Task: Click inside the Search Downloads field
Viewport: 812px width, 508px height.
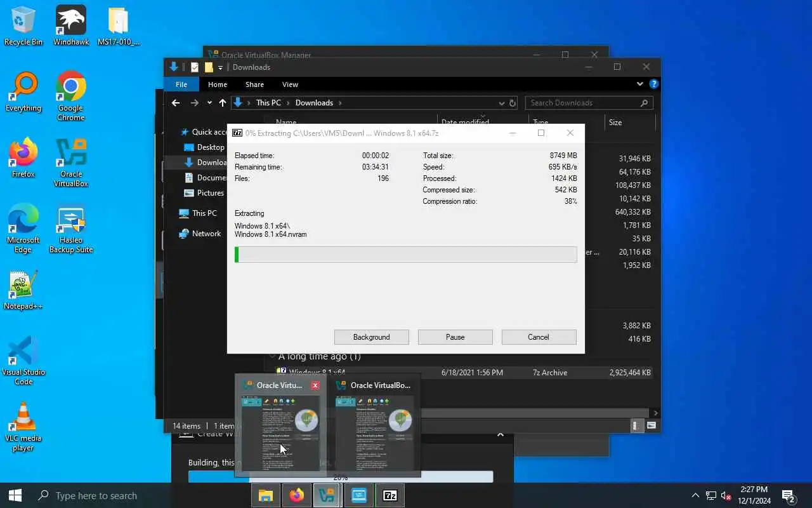Action: [591, 103]
